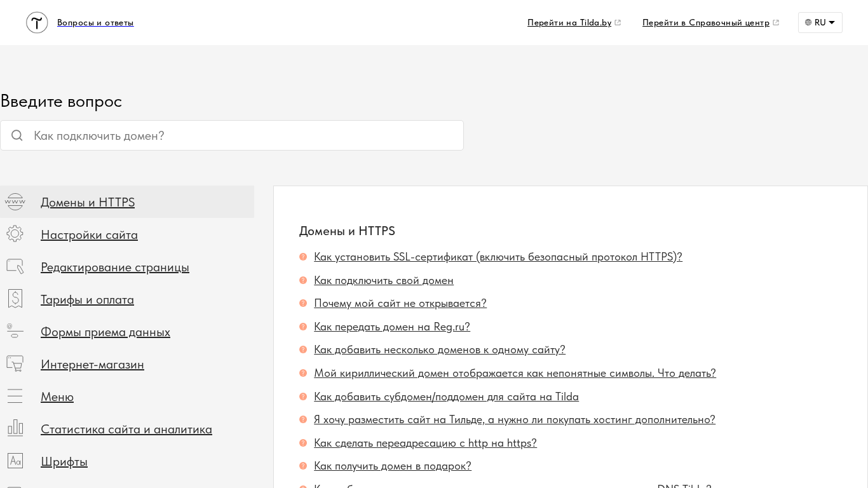Click the dollar receipt pricing icon
This screenshot has height=488, width=868.
[x=15, y=299]
